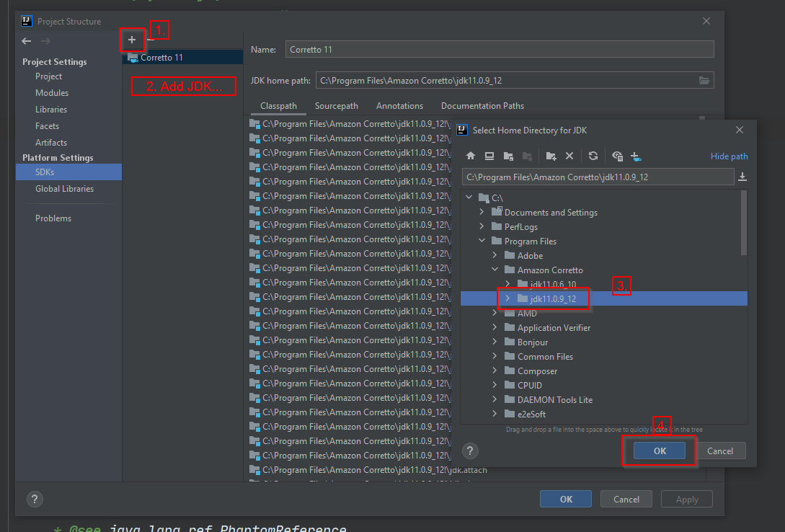Expand the Application Verifier folder

point(495,327)
